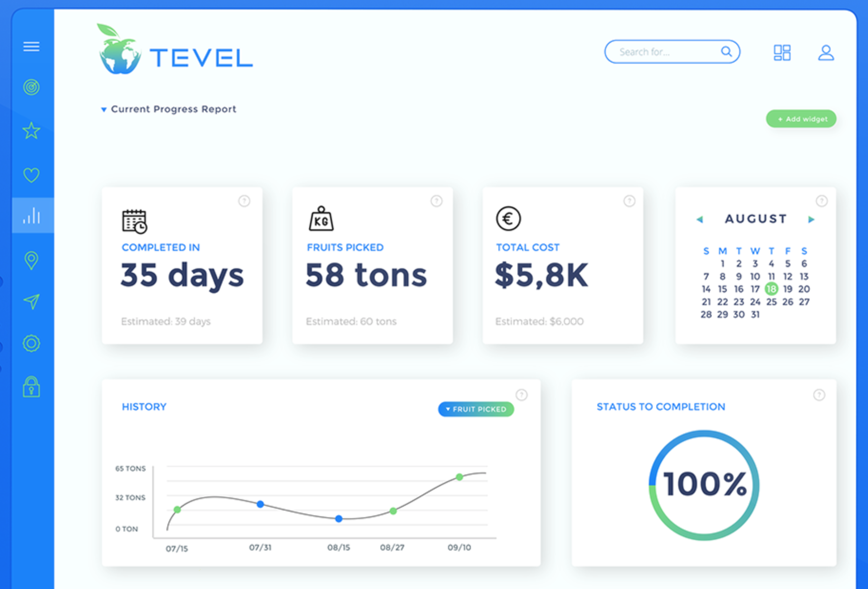This screenshot has width=868, height=589.
Task: Go to previous month in calendar
Action: 700,220
